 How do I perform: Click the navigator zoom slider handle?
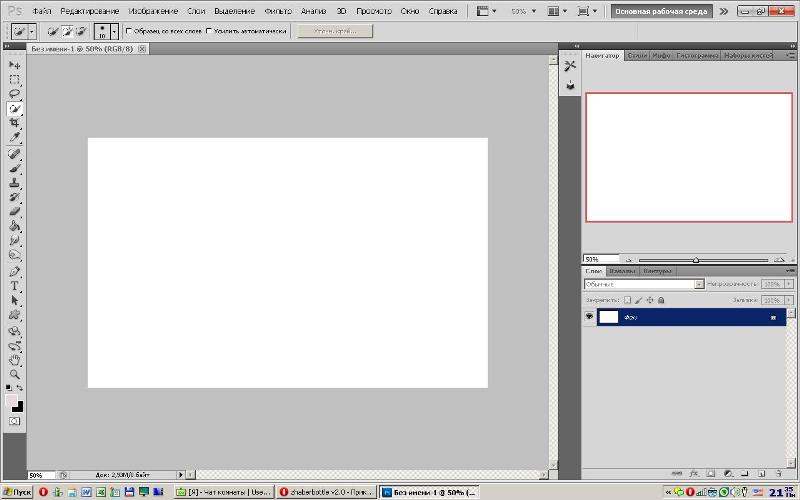click(x=695, y=260)
